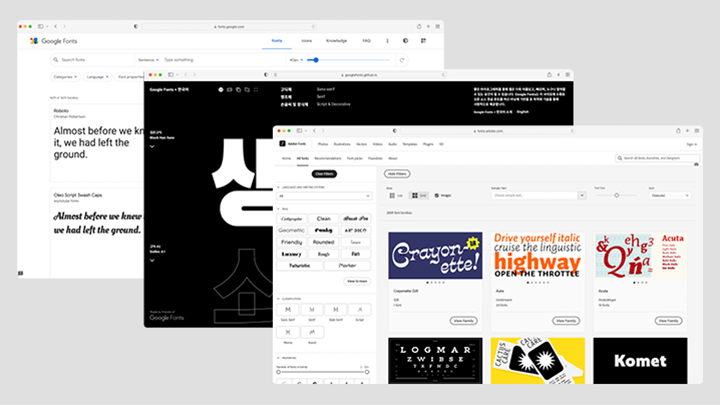The image size is (720, 405).
Task: Switch Adobe Fonts to List view
Action: [x=396, y=196]
